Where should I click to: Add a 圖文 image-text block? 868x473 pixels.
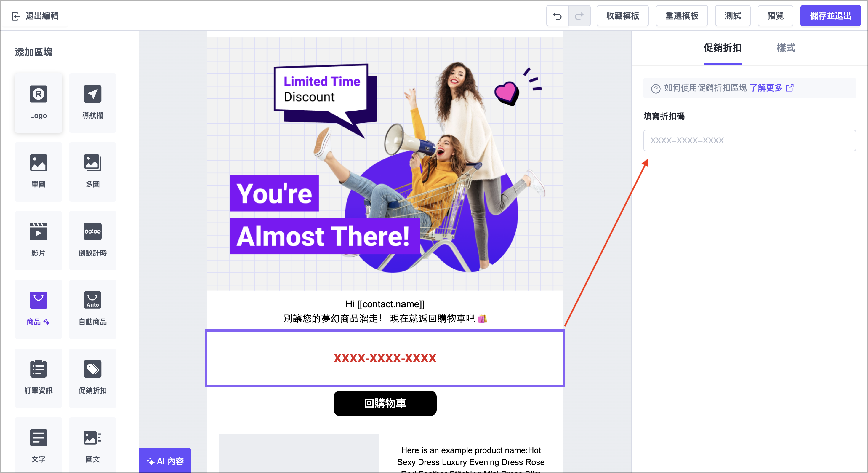[93, 445]
